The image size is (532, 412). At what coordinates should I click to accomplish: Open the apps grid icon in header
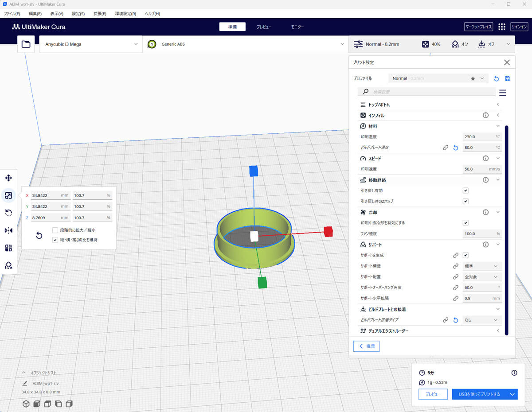pyautogui.click(x=501, y=27)
